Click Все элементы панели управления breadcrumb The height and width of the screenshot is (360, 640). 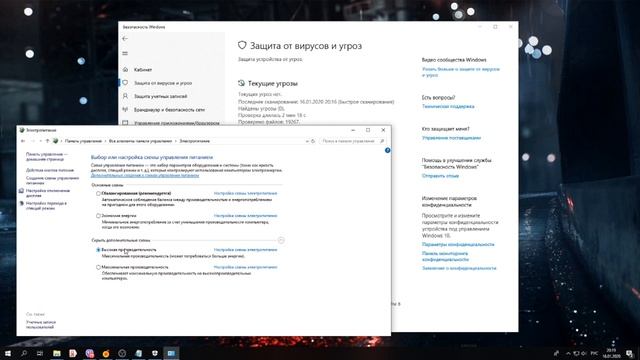pos(140,141)
